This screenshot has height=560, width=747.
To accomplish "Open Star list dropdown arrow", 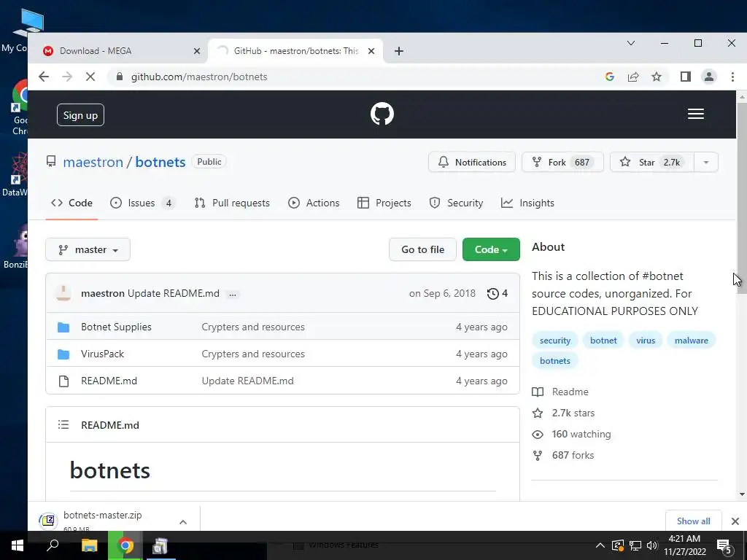I will (706, 163).
